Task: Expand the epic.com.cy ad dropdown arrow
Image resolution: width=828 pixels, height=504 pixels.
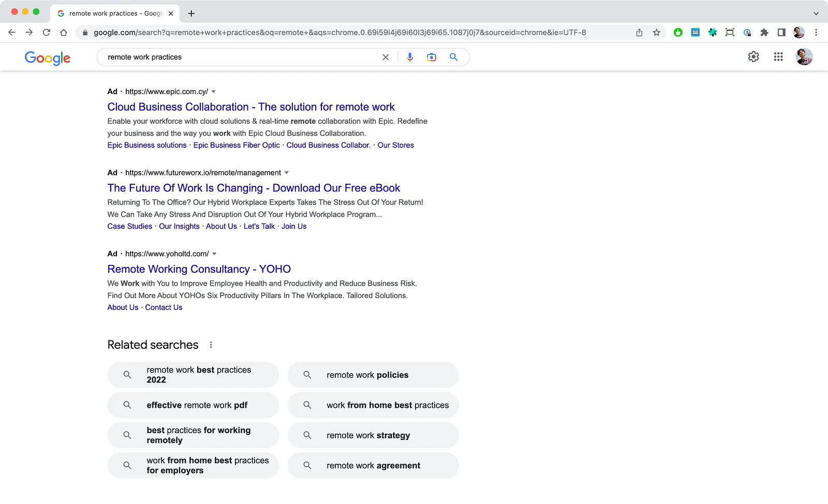Action: [x=214, y=92]
